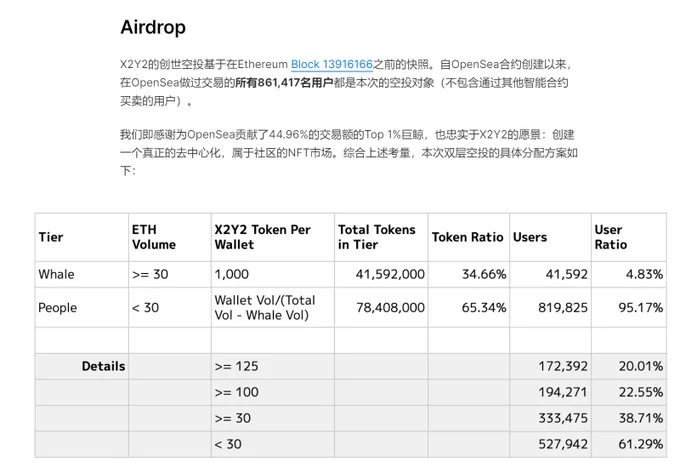Select the 41,592 users cell
The width and height of the screenshot is (680, 467).
tap(550, 274)
